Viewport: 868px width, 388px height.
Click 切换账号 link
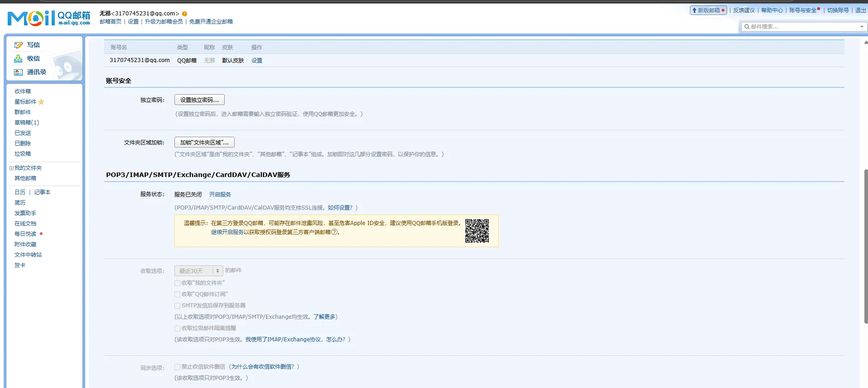[x=838, y=10]
